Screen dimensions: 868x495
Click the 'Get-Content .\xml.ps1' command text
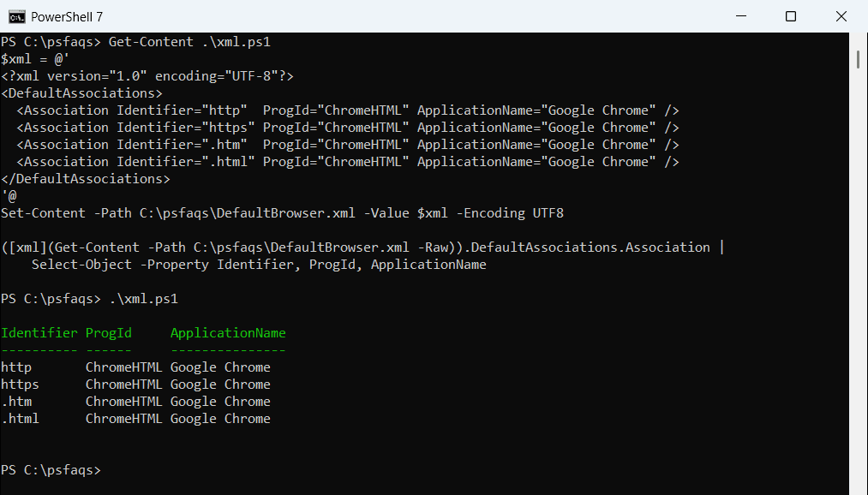[x=189, y=42]
